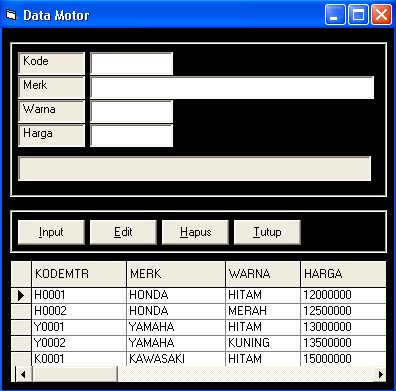Select the YAMAHA cell in row Y0002
This screenshot has width=396, height=391.
(x=176, y=343)
